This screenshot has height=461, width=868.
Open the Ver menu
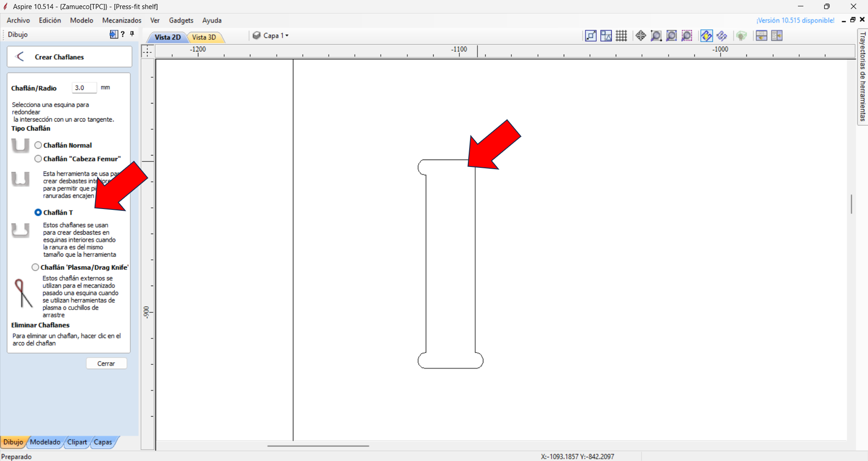point(155,20)
